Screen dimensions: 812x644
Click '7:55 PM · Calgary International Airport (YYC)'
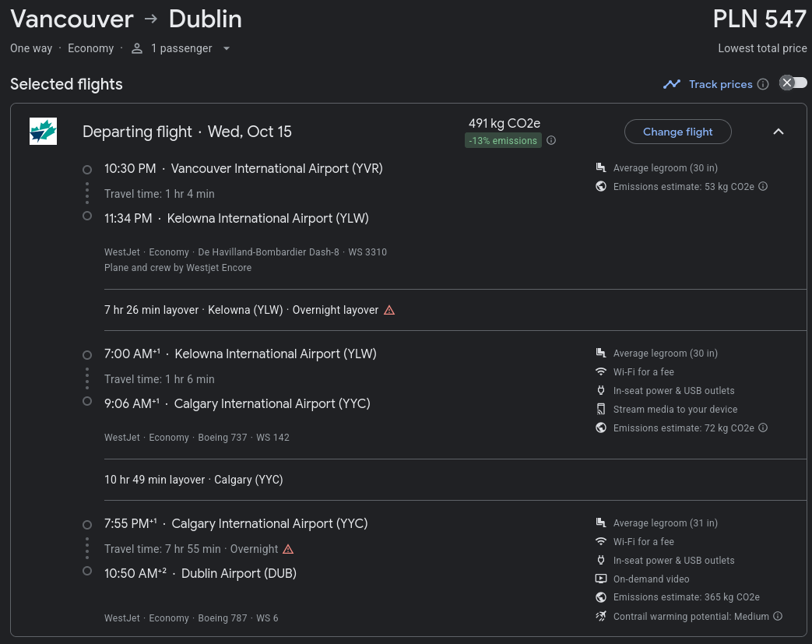point(236,524)
